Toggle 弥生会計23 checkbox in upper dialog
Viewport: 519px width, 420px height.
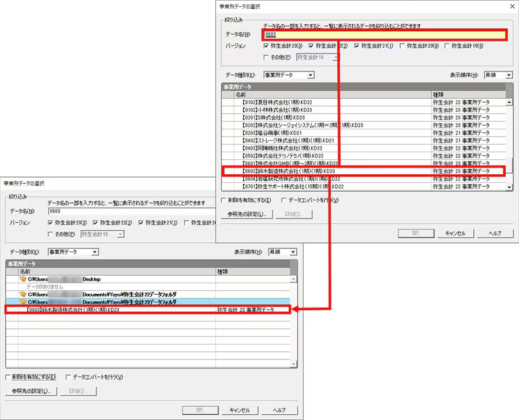tap(266, 46)
